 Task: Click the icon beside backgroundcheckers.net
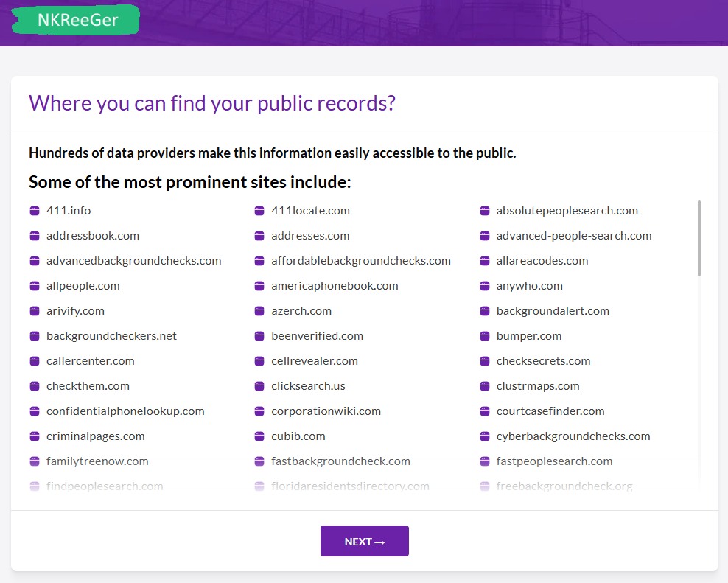click(x=35, y=336)
